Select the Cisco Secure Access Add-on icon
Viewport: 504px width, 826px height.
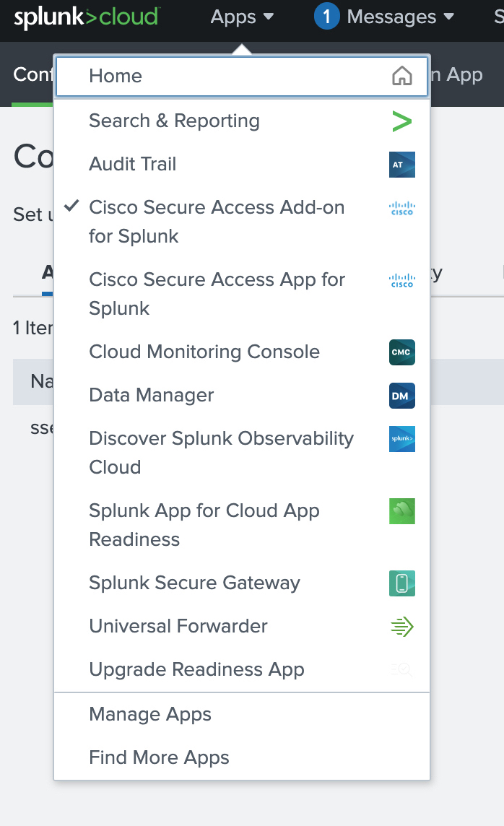pyautogui.click(x=401, y=208)
